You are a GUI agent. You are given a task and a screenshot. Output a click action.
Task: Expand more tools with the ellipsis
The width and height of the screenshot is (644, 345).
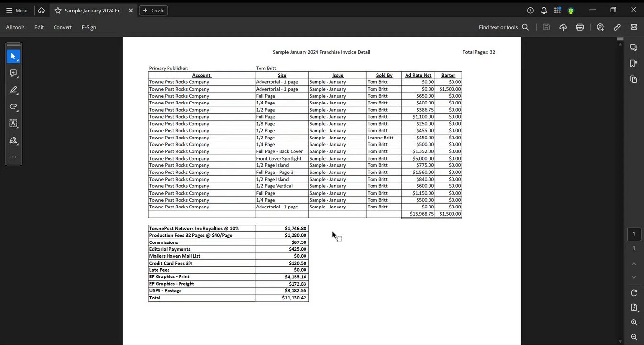click(13, 157)
